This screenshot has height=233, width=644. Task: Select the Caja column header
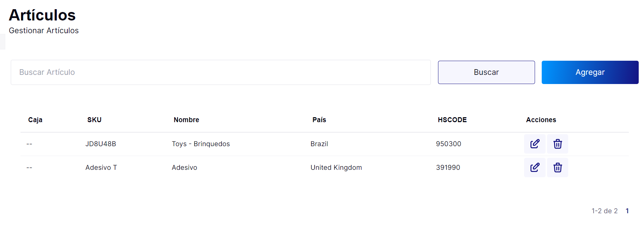[x=35, y=120]
